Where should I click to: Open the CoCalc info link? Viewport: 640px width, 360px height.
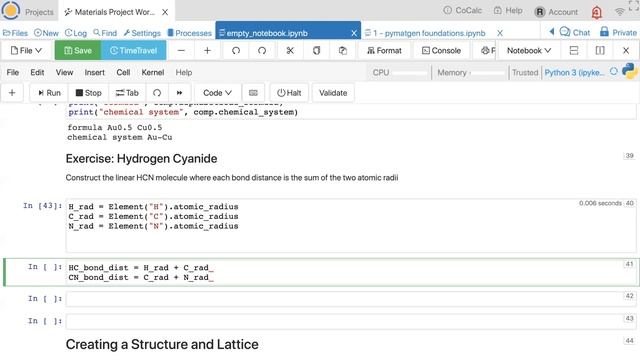tap(462, 11)
